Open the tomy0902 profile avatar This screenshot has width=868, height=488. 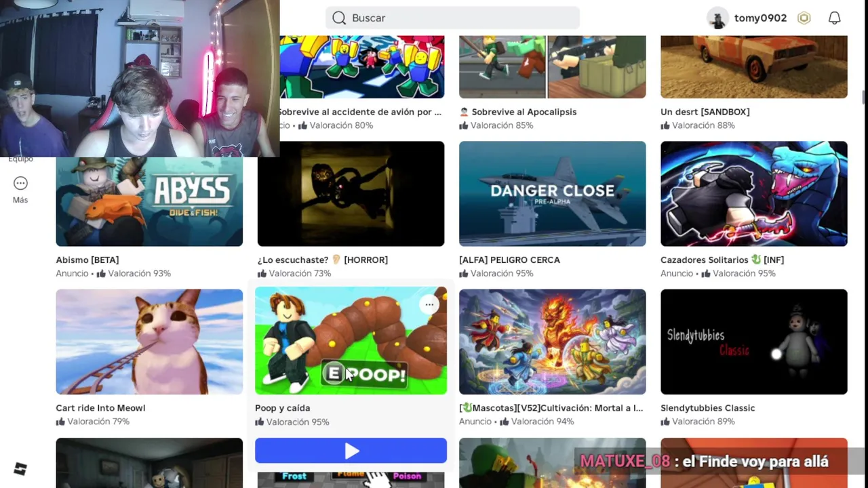[x=717, y=18]
